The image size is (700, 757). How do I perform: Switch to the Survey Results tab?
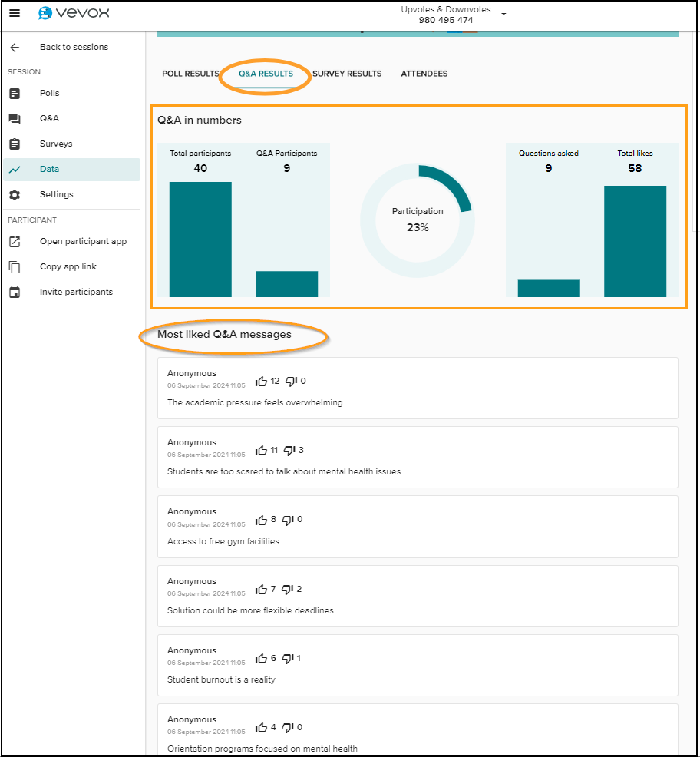pos(347,74)
